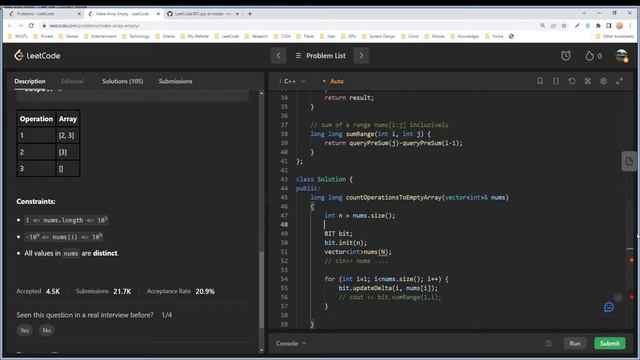Click the Acceptance Rate 20.9% value
The height and width of the screenshot is (360, 640).
pos(205,291)
